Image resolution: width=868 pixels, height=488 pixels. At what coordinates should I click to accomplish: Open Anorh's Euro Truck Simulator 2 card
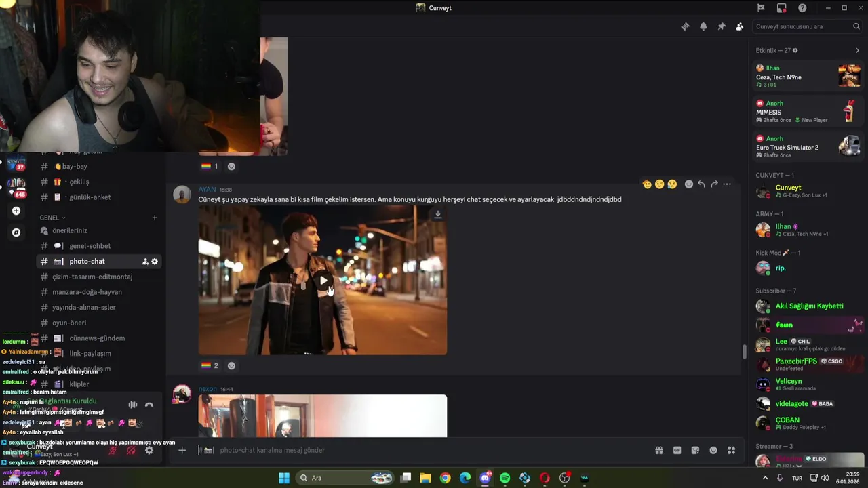[x=808, y=146]
